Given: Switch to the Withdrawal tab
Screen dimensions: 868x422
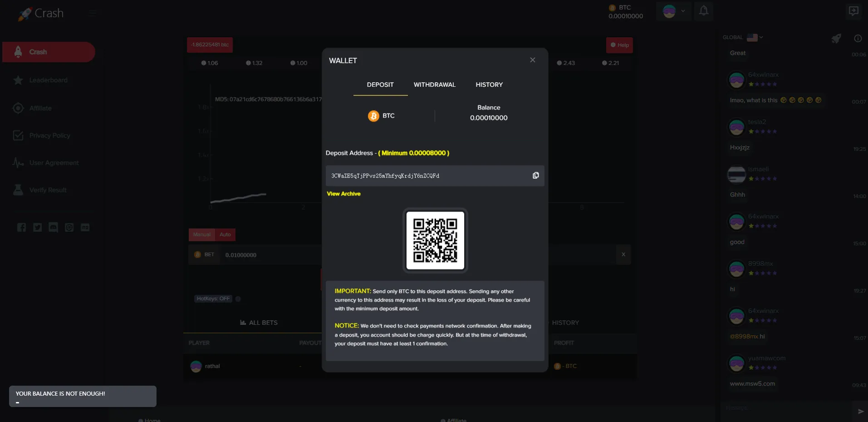Looking at the screenshot, I should click(434, 84).
